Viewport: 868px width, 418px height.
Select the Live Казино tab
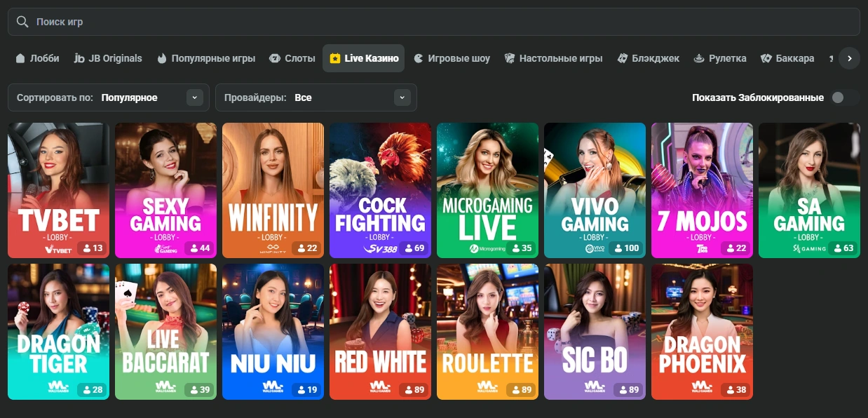point(364,58)
